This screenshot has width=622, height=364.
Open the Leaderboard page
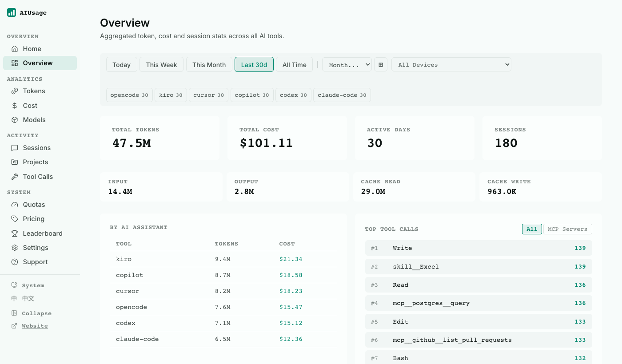[x=40, y=233]
